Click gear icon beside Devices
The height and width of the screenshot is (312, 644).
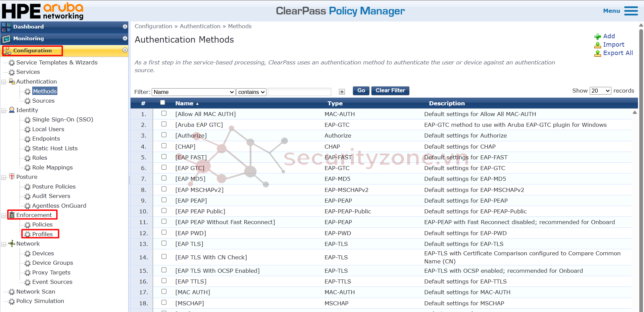point(28,254)
